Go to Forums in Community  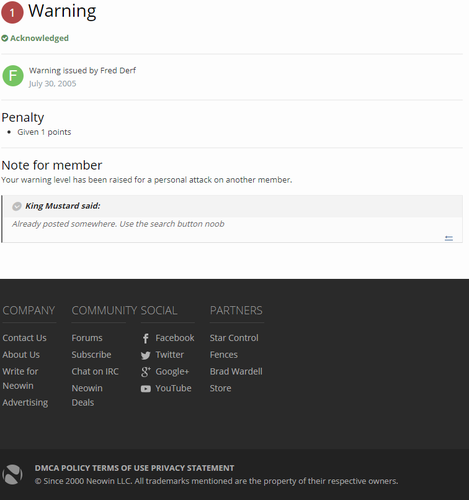tap(87, 338)
